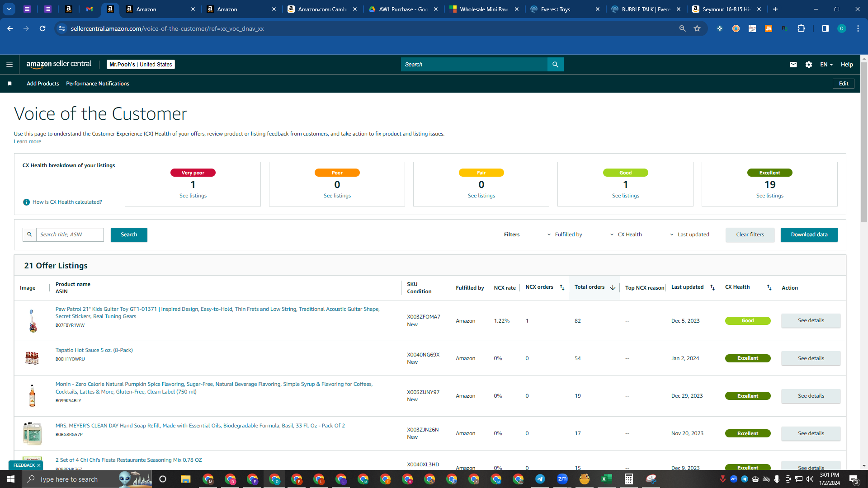
Task: Click the bookmark flag icon
Action: click(x=9, y=84)
